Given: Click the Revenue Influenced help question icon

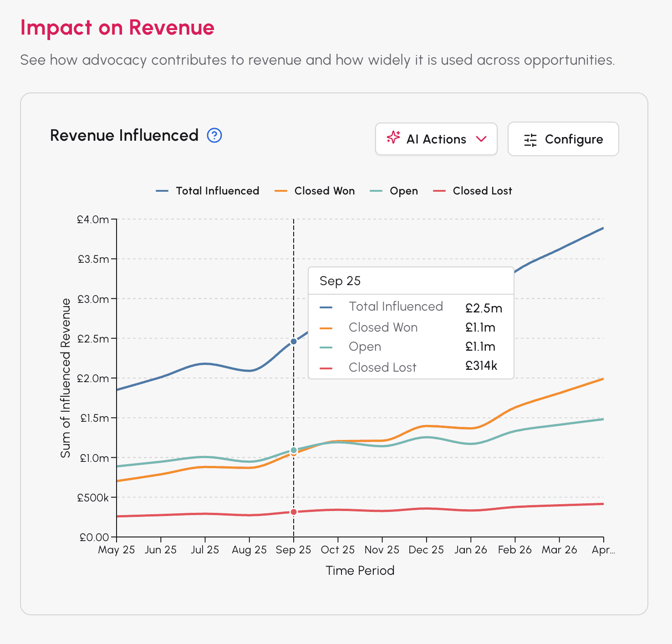Looking at the screenshot, I should pos(214,135).
